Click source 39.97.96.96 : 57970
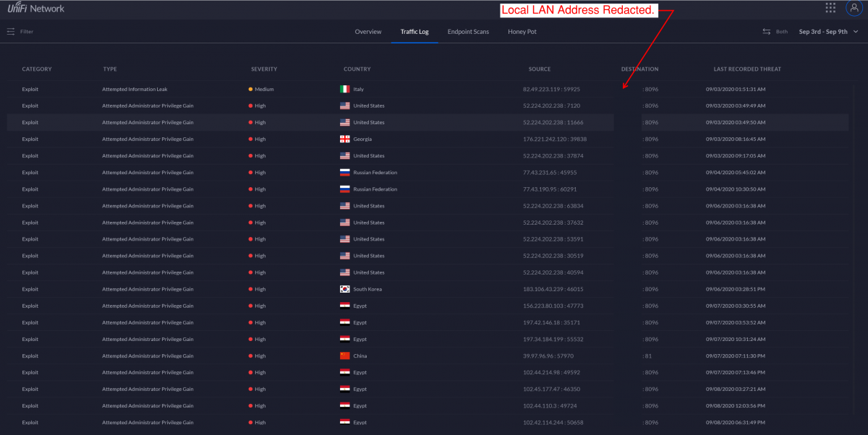 coord(548,356)
